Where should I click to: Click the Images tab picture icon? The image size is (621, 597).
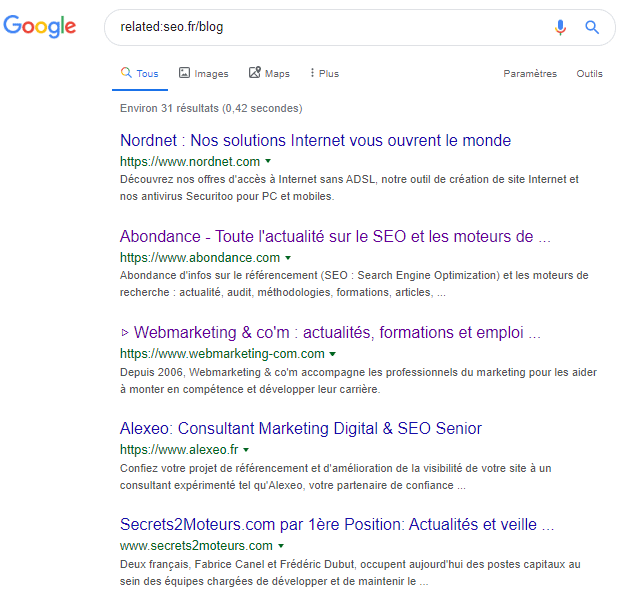click(x=184, y=73)
